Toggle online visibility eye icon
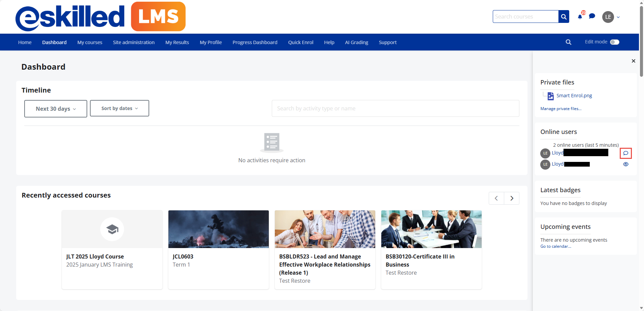644x311 pixels. pyautogui.click(x=625, y=164)
